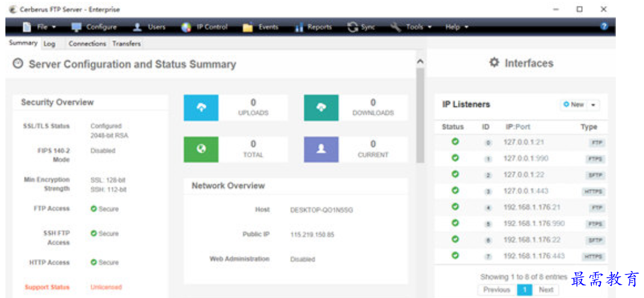Click the FTP Access Secure check icon

pos(94,209)
